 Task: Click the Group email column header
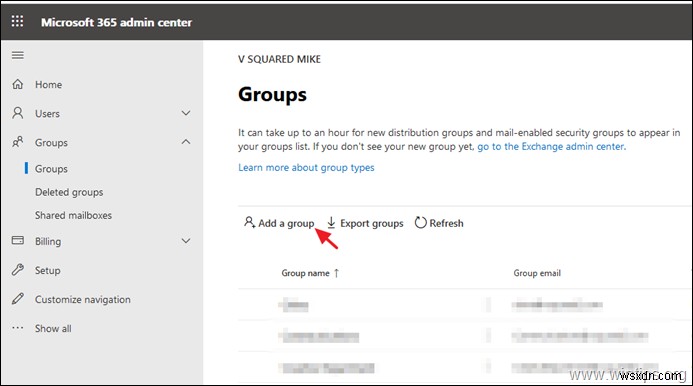(537, 273)
